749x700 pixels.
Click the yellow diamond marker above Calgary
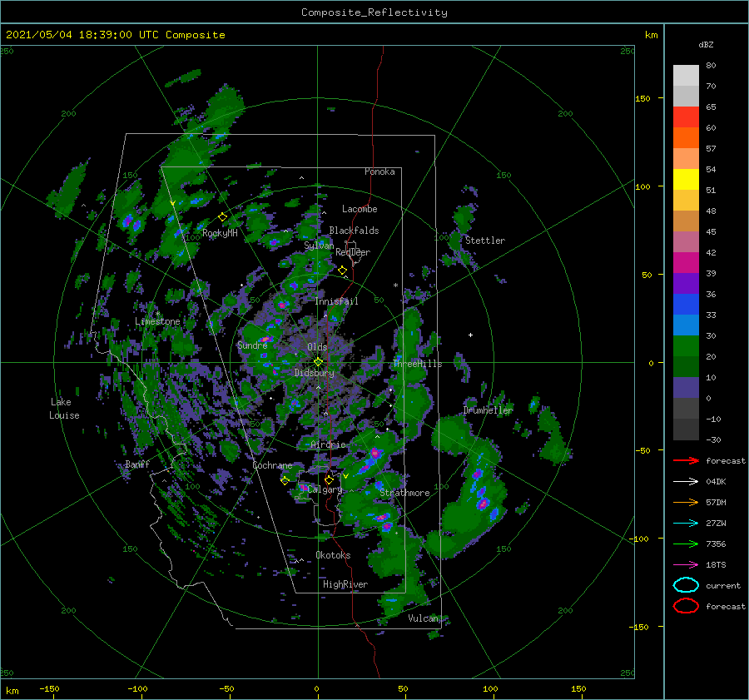point(329,479)
